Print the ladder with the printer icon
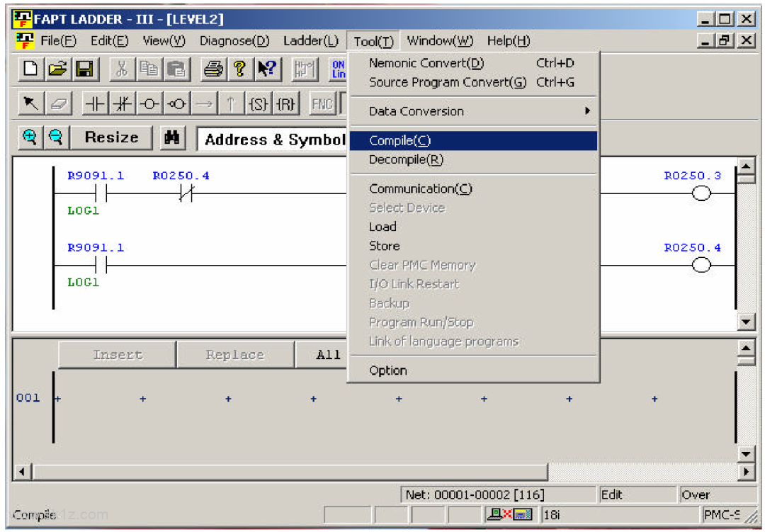The width and height of the screenshot is (765, 532). pyautogui.click(x=213, y=69)
